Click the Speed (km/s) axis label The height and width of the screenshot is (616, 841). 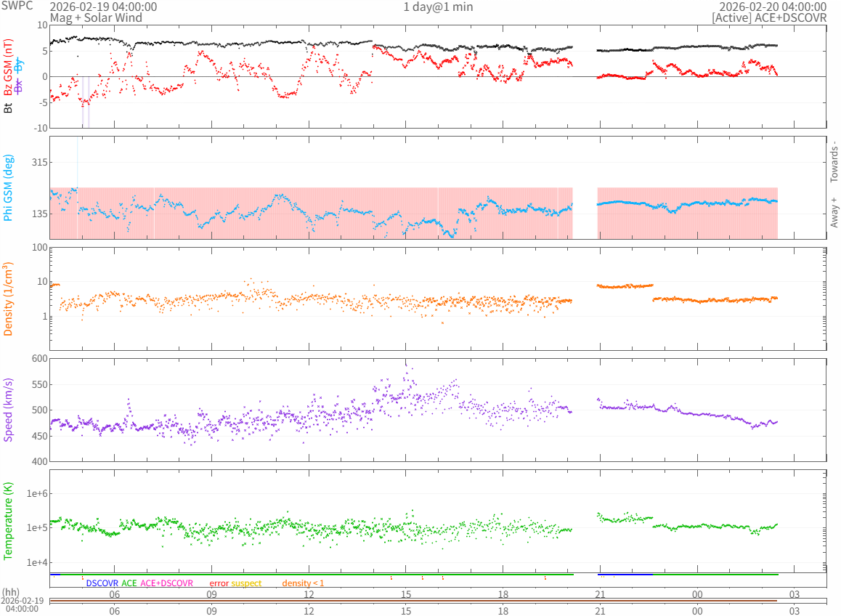9,410
